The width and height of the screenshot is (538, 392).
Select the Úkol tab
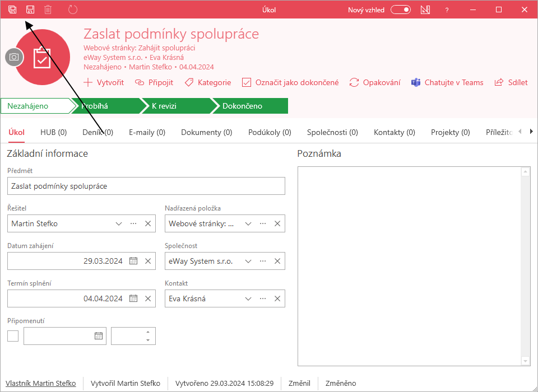pyautogui.click(x=16, y=132)
